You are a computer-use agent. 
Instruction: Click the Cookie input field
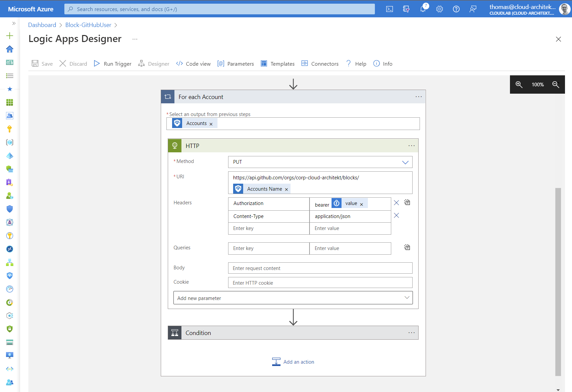pyautogui.click(x=320, y=283)
